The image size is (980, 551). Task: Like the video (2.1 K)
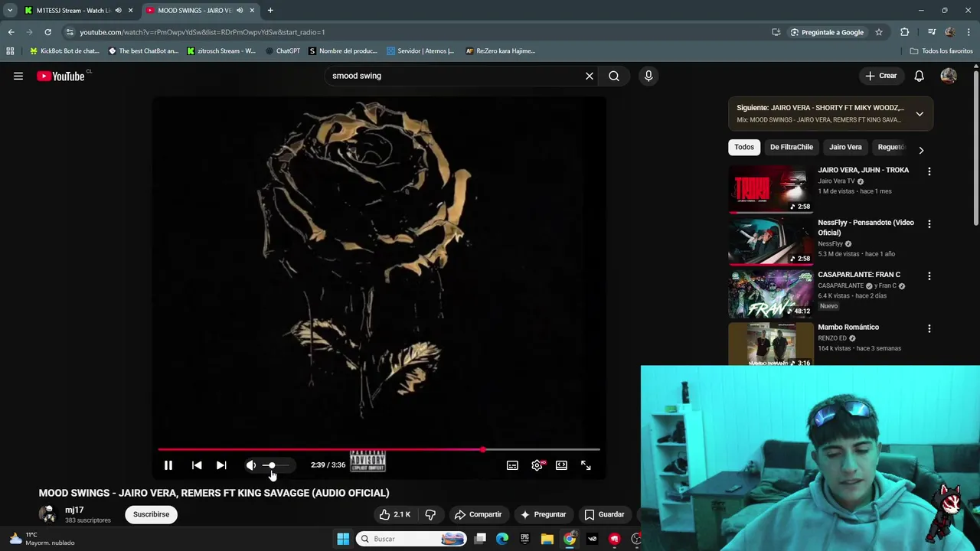coord(396,514)
